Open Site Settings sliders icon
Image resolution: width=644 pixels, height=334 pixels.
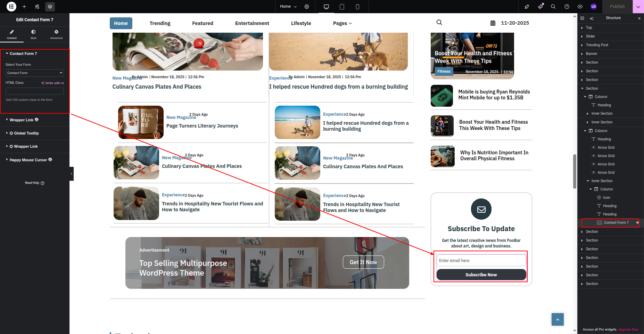(37, 7)
